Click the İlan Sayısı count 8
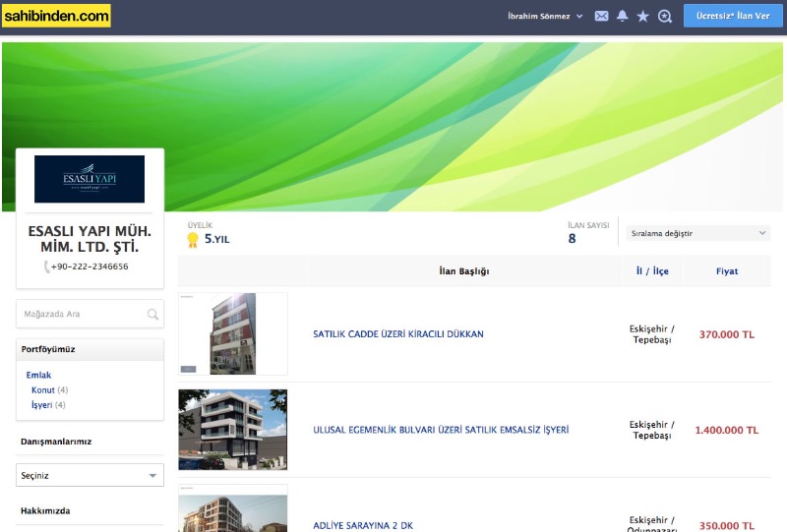The width and height of the screenshot is (787, 532). [572, 239]
